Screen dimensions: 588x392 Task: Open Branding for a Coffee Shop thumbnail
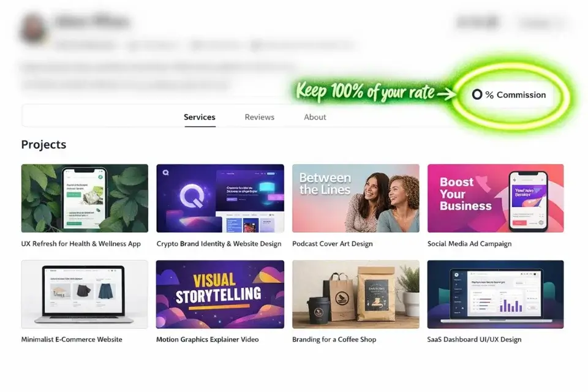click(356, 295)
